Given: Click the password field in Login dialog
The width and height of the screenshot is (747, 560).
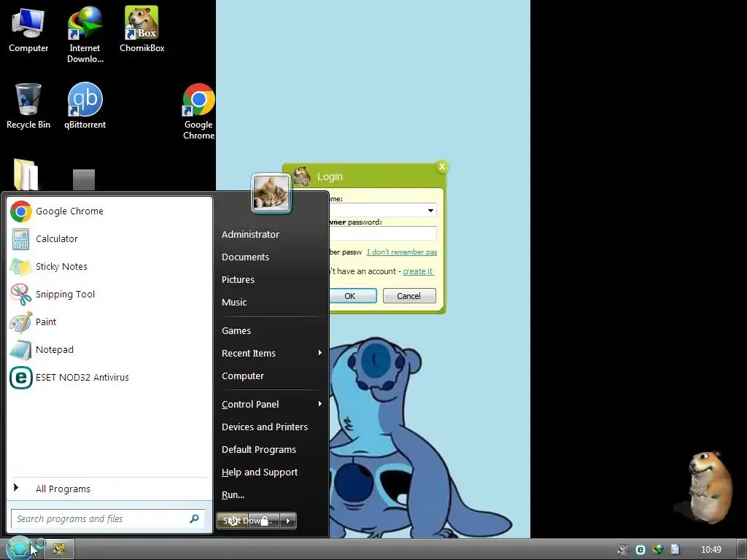Looking at the screenshot, I should coord(382,233).
